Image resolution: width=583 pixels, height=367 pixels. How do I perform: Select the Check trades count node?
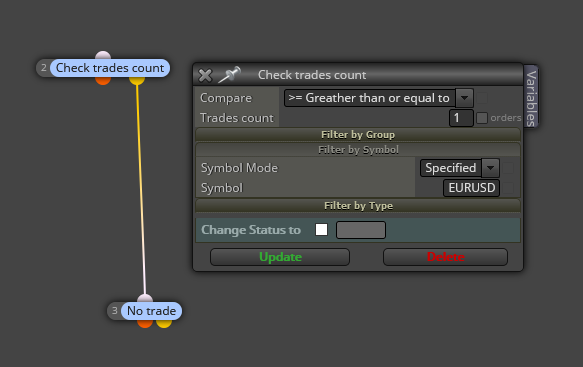tap(110, 68)
